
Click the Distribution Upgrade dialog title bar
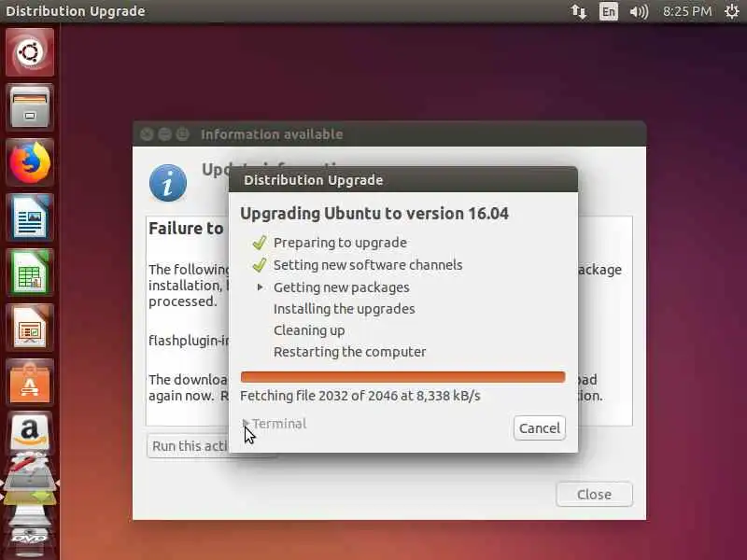[x=403, y=180]
